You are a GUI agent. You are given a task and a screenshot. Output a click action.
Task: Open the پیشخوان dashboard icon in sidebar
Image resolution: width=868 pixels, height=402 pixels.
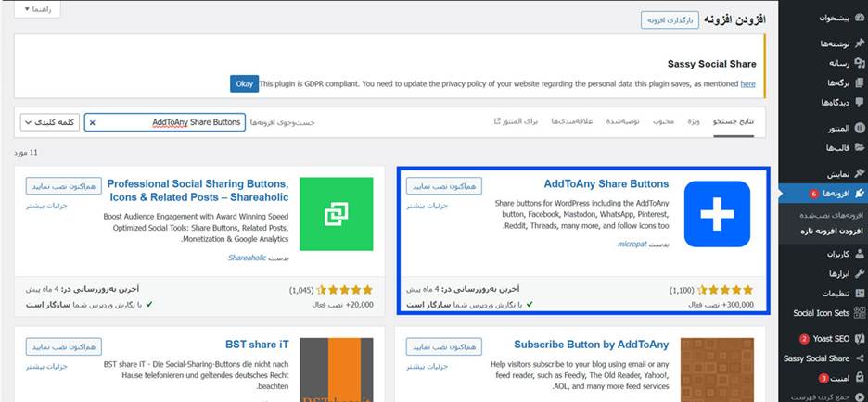pyautogui.click(x=859, y=19)
